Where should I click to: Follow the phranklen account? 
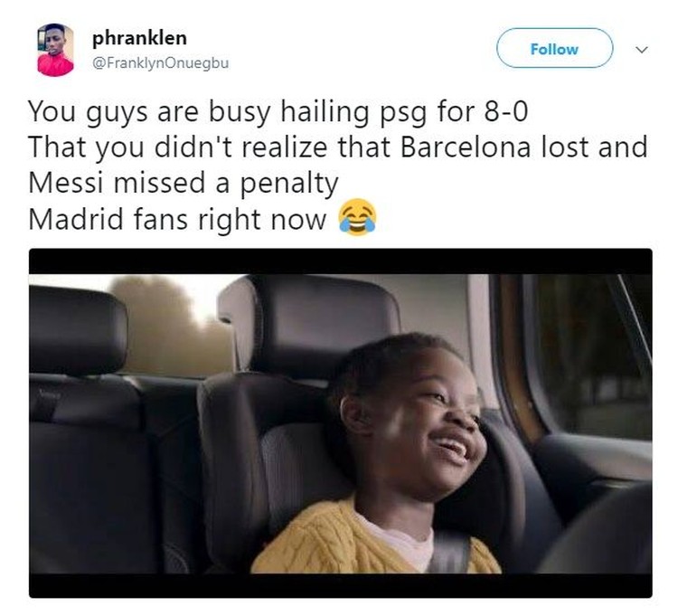554,49
